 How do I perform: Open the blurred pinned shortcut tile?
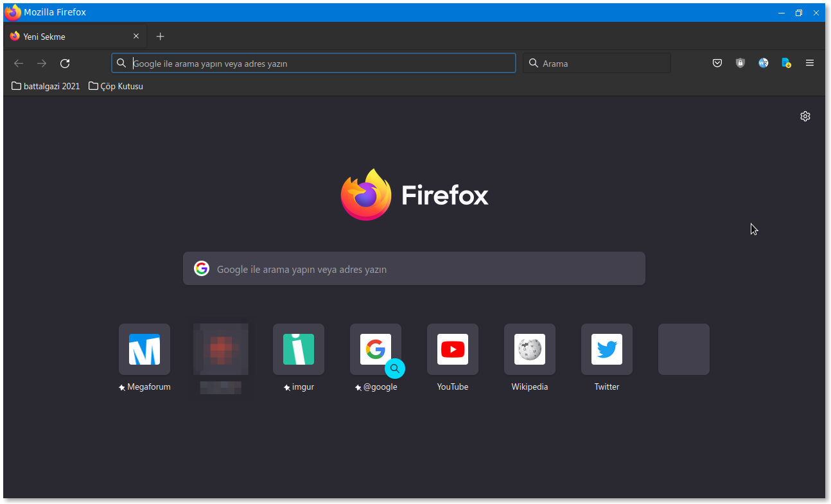(221, 349)
